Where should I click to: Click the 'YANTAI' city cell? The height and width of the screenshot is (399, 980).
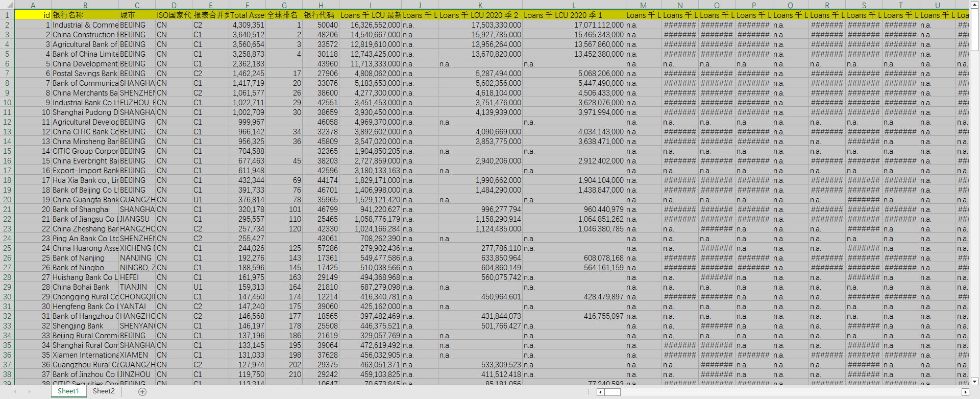coord(137,306)
